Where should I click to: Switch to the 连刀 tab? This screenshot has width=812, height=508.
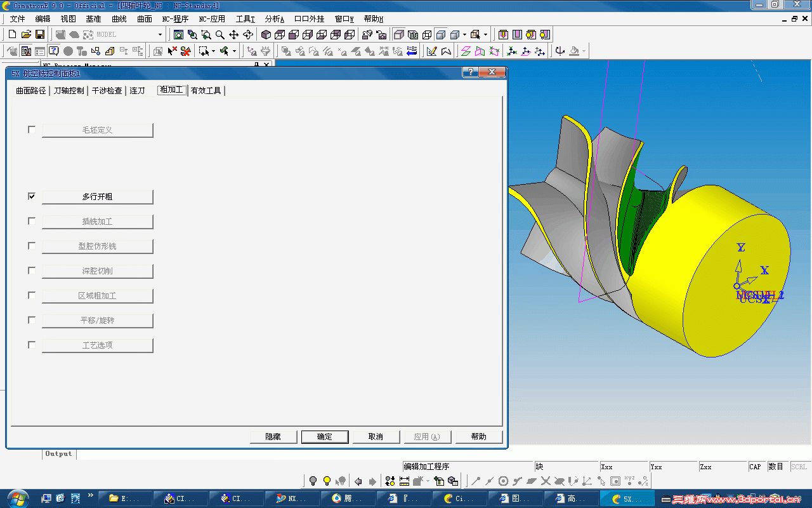pyautogui.click(x=137, y=91)
